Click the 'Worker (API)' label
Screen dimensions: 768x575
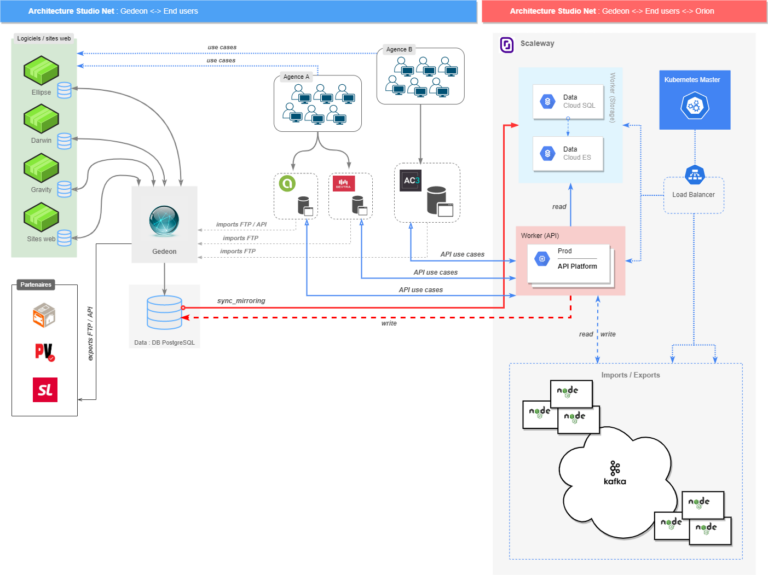click(x=540, y=236)
